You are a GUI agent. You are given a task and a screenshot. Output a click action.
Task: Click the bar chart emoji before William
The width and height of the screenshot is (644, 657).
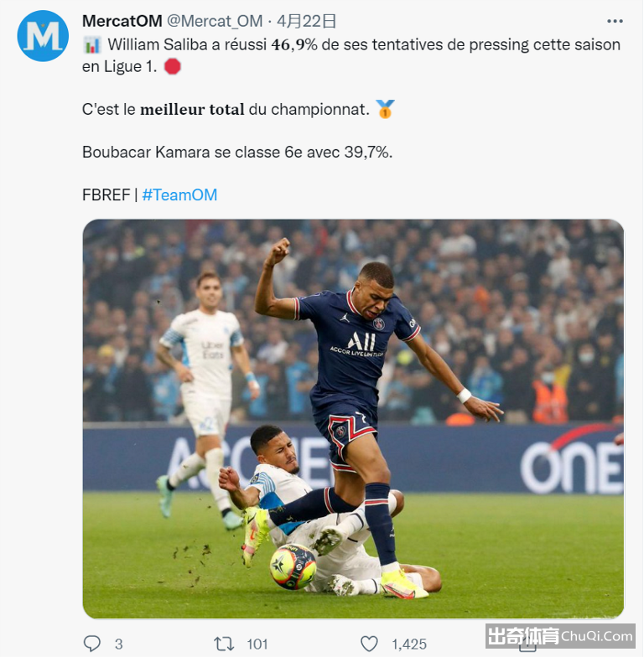92,45
